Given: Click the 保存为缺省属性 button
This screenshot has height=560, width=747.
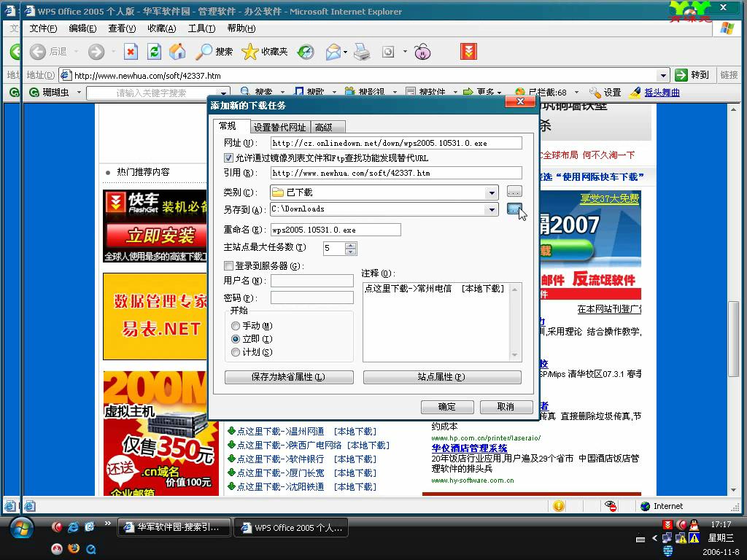Looking at the screenshot, I should [289, 377].
